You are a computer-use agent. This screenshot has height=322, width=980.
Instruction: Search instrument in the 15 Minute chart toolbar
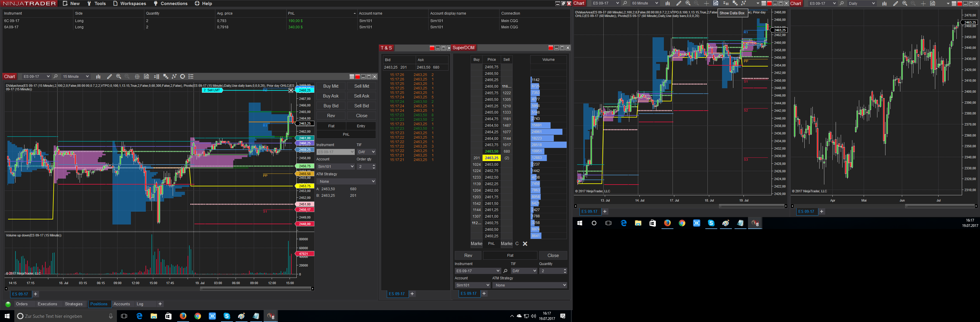point(55,76)
